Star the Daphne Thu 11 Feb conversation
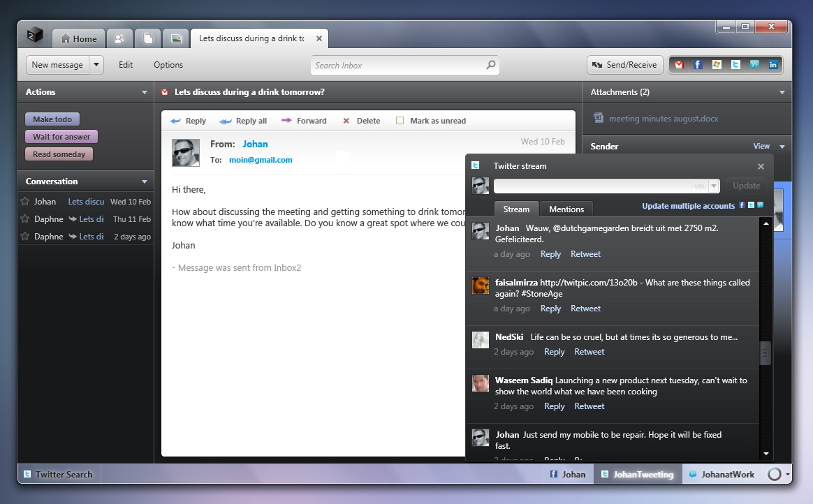The image size is (813, 504). click(24, 218)
